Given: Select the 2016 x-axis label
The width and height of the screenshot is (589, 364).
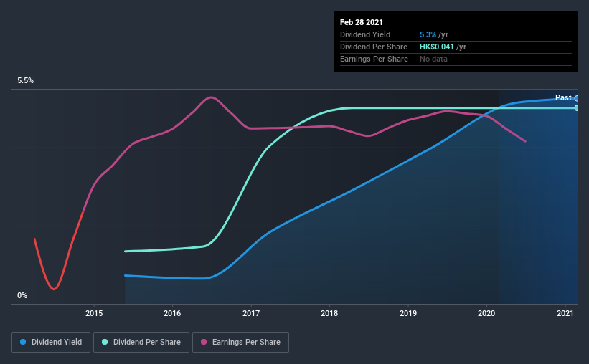Looking at the screenshot, I should point(172,313).
